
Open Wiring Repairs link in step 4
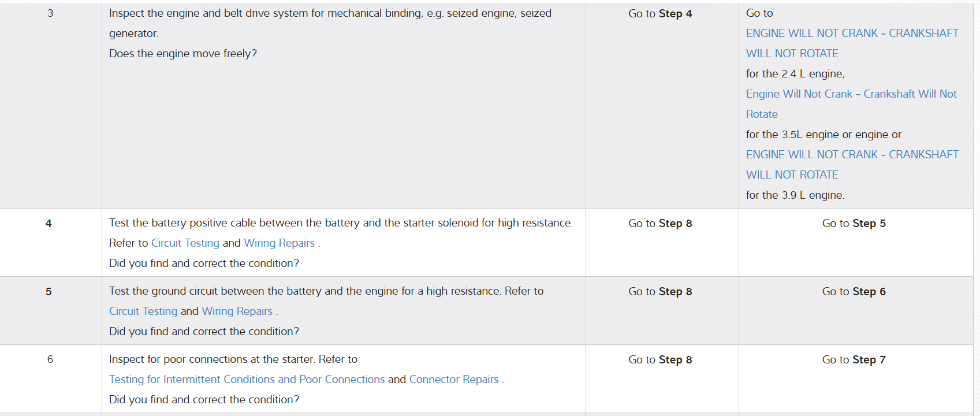(279, 243)
